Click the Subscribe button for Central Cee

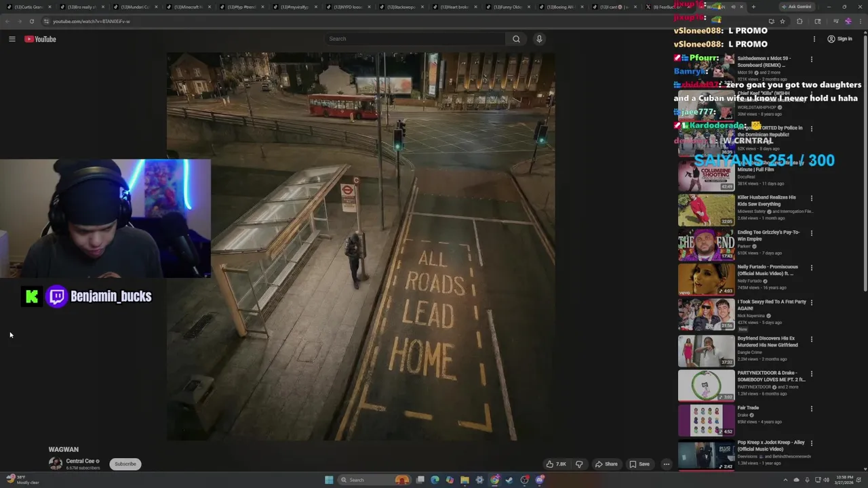[x=125, y=464]
